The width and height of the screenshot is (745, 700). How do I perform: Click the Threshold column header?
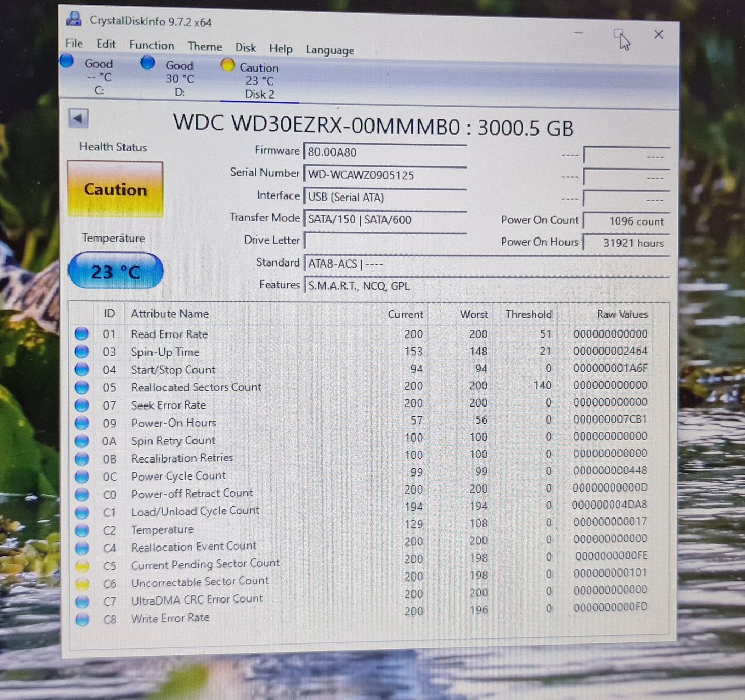529,314
